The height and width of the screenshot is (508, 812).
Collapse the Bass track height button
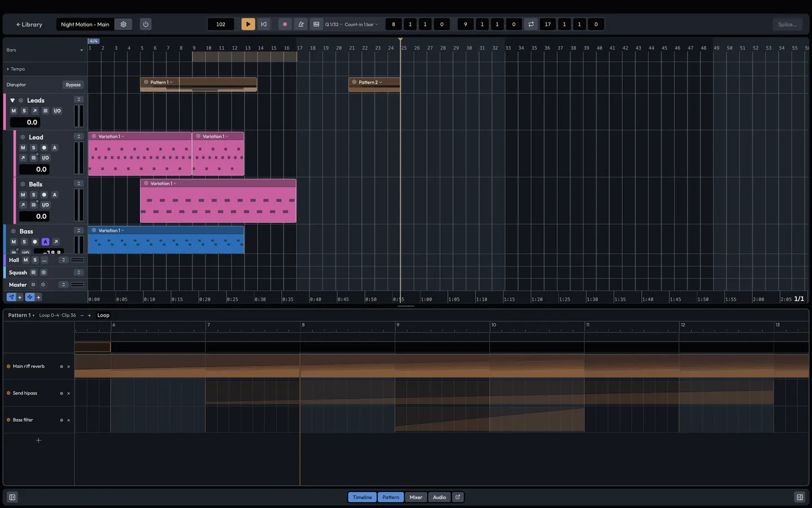point(79,230)
